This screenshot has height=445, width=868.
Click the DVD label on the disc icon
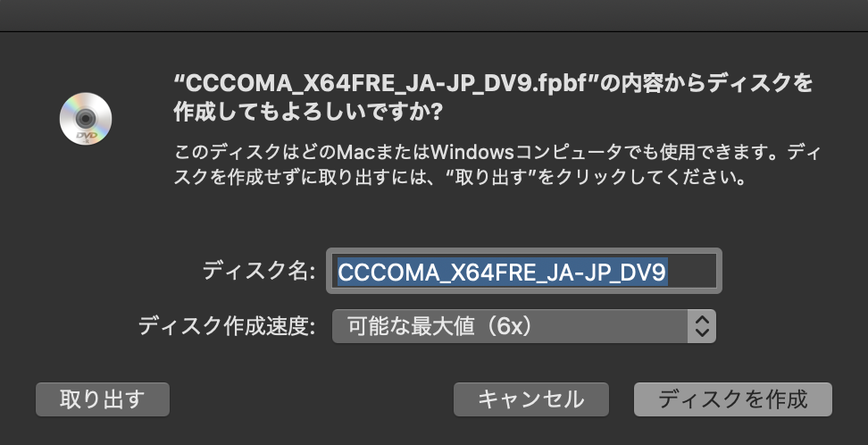[87, 136]
